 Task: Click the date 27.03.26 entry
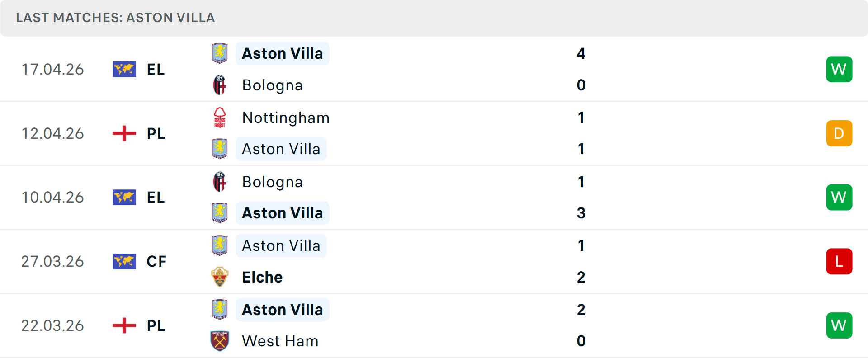click(x=53, y=261)
